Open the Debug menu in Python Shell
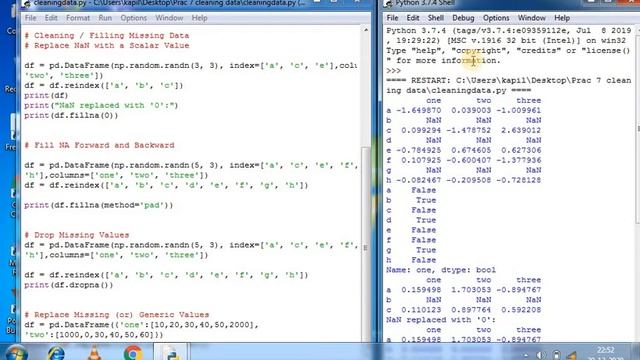The image size is (640, 360). [463, 18]
